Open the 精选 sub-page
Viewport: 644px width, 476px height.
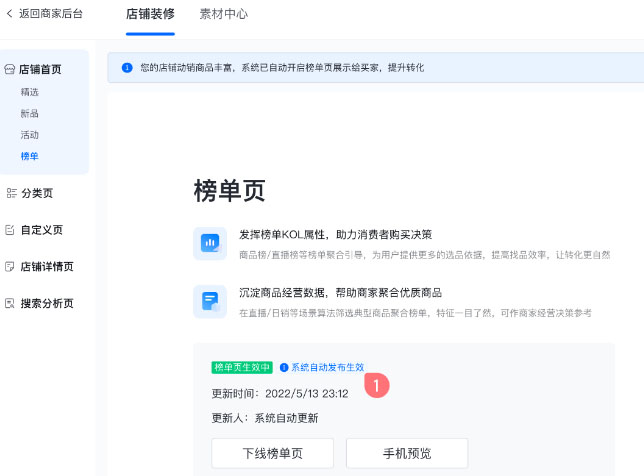point(30,92)
